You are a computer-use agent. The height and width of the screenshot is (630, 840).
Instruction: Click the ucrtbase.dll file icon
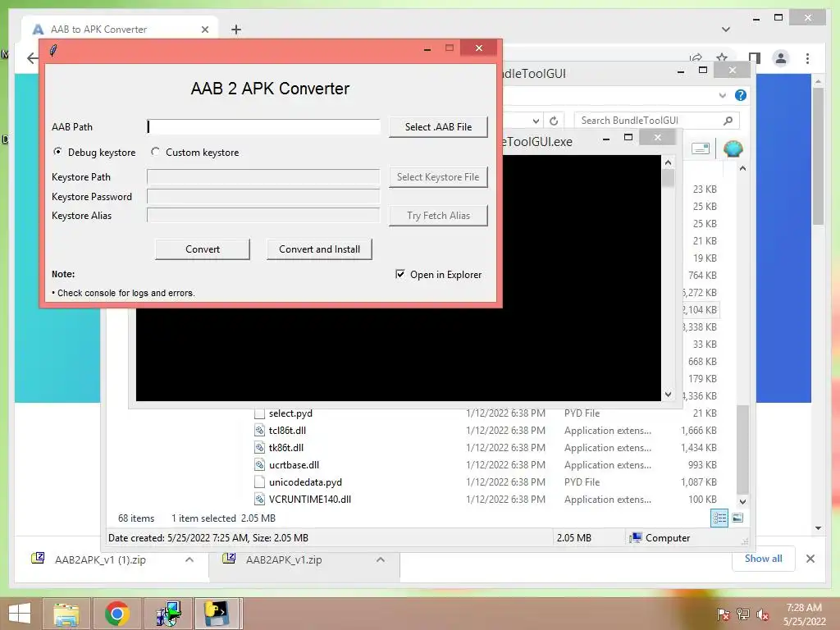(259, 464)
